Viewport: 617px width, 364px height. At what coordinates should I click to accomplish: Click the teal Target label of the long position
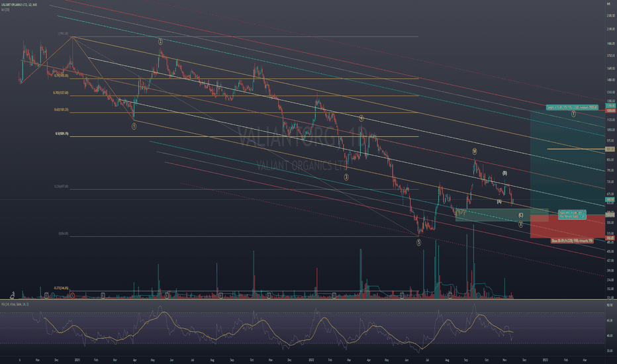pyautogui.click(x=572, y=107)
